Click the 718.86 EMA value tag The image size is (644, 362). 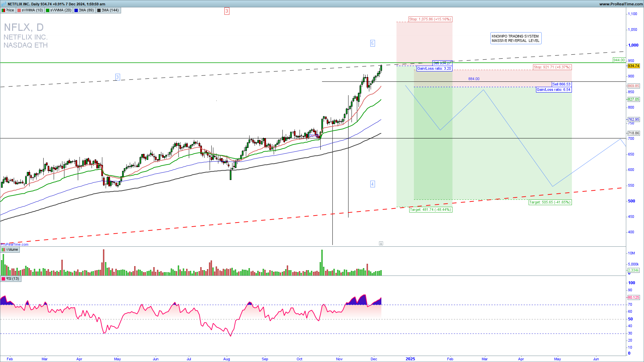tap(634, 133)
